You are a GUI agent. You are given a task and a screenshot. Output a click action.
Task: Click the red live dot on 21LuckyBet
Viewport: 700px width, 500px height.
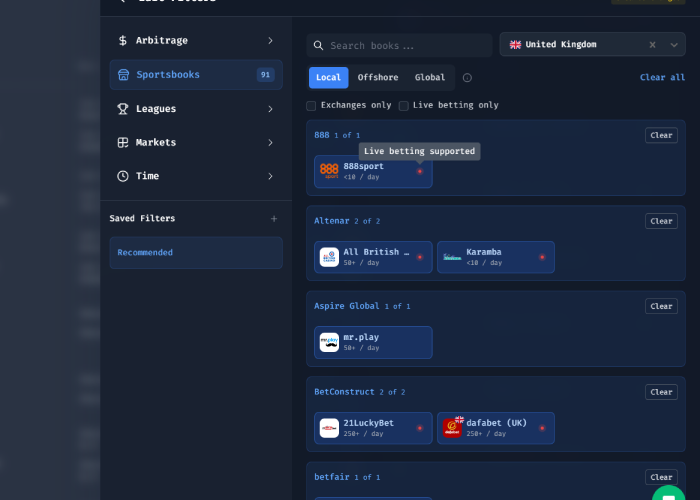click(420, 428)
